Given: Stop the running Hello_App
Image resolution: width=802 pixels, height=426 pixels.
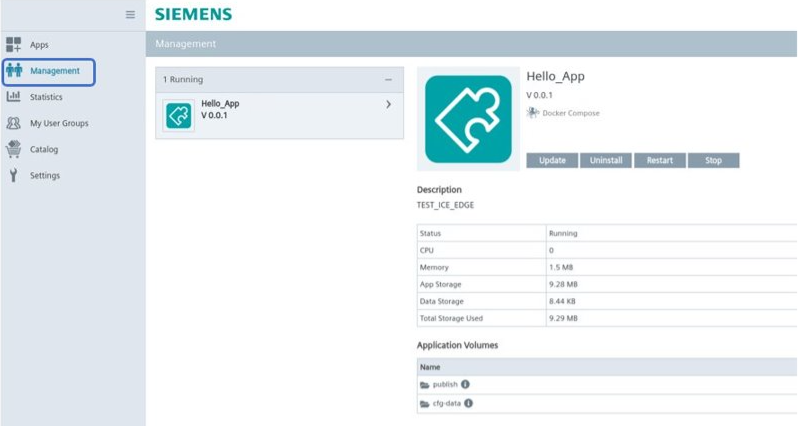Looking at the screenshot, I should (713, 160).
